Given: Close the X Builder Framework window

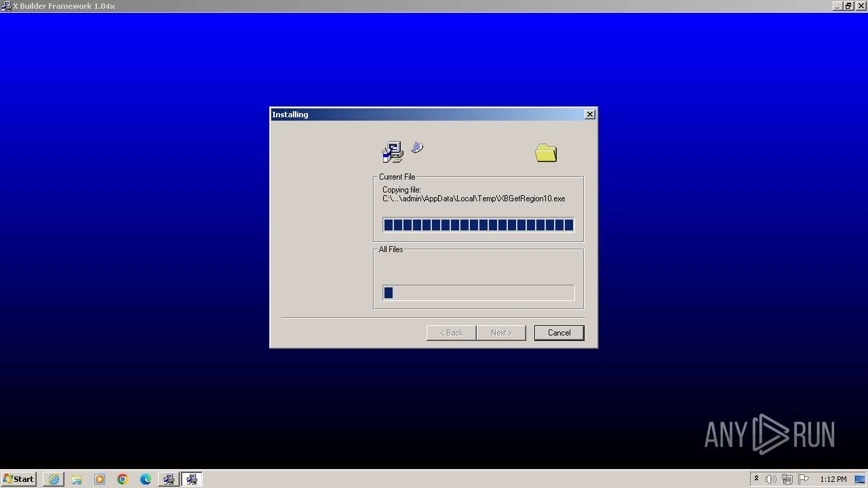Looking at the screenshot, I should pyautogui.click(x=860, y=6).
